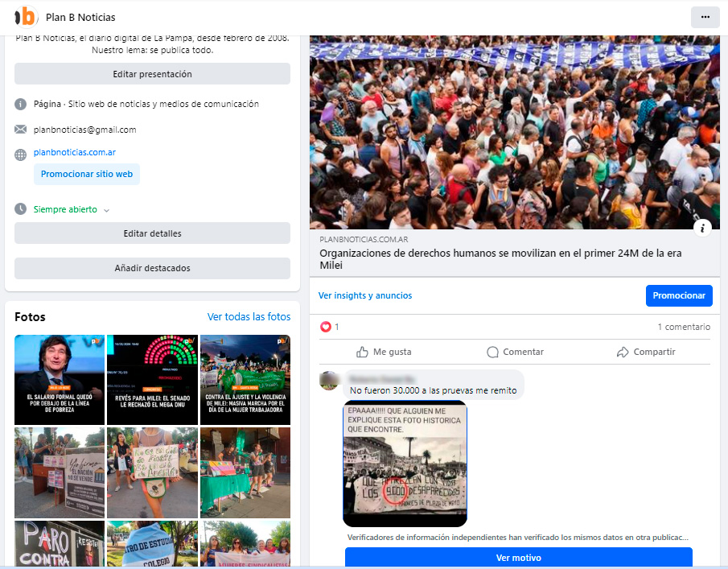Screen dimensions: 728x569
Task: Click the info icon on the article image
Action: click(702, 228)
